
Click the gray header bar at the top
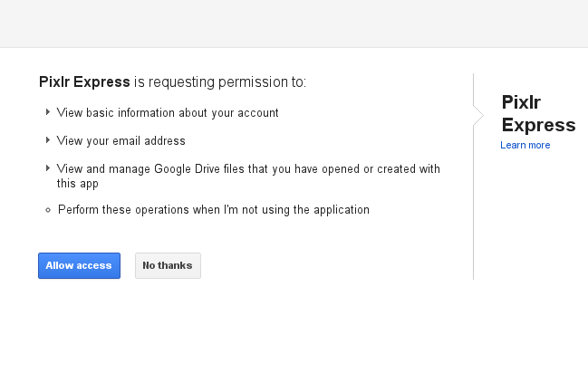click(294, 24)
